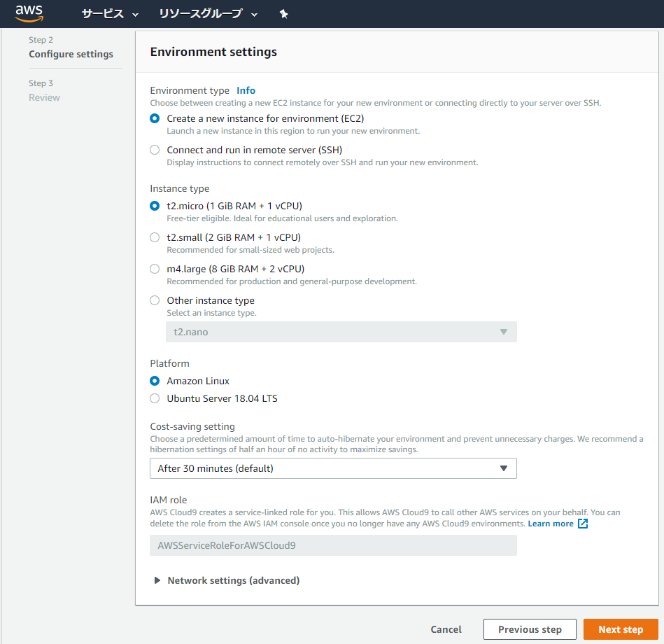Click the Next step button

click(621, 629)
